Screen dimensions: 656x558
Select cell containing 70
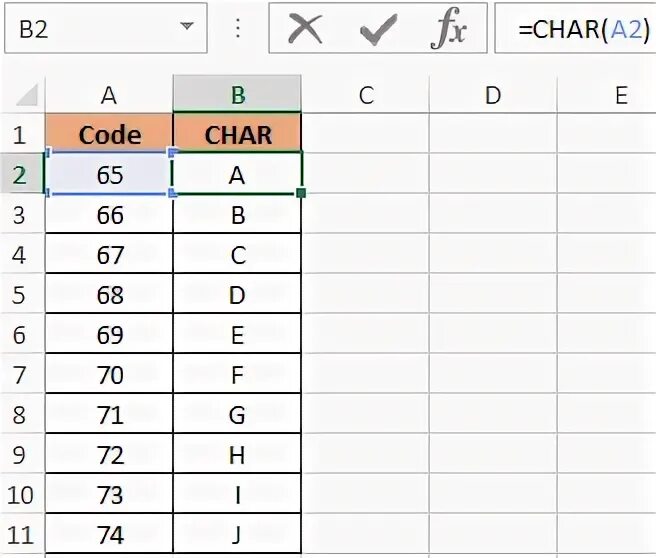click(109, 373)
